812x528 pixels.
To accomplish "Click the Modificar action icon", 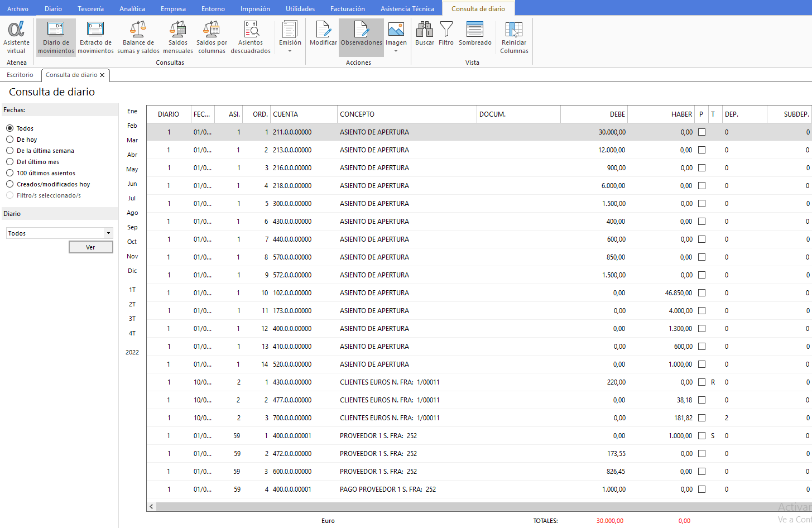I will [x=324, y=33].
